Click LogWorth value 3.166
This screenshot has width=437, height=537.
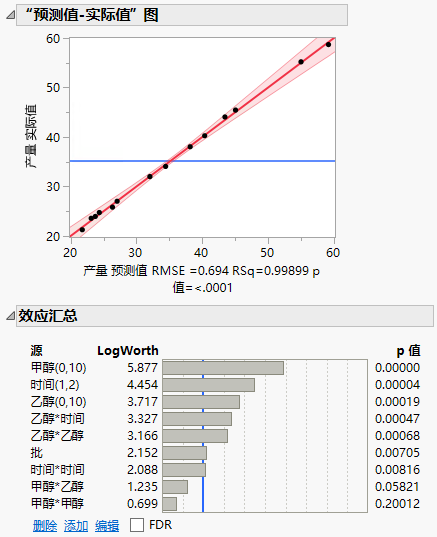(142, 436)
